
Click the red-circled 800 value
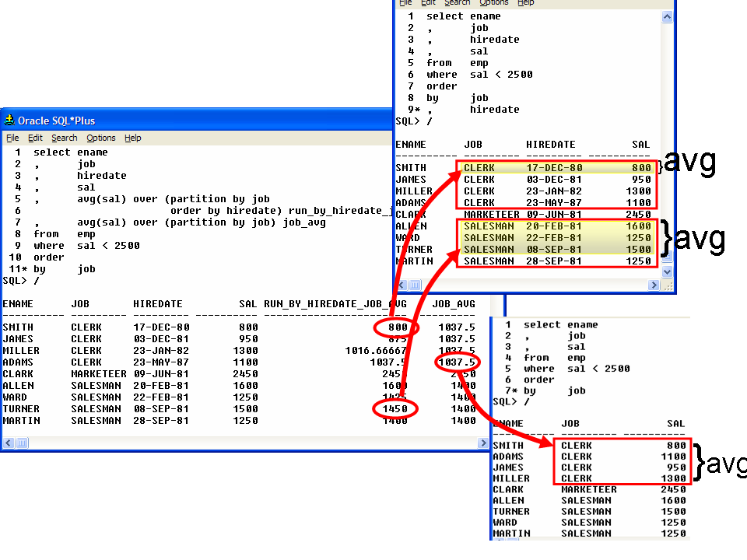[398, 327]
